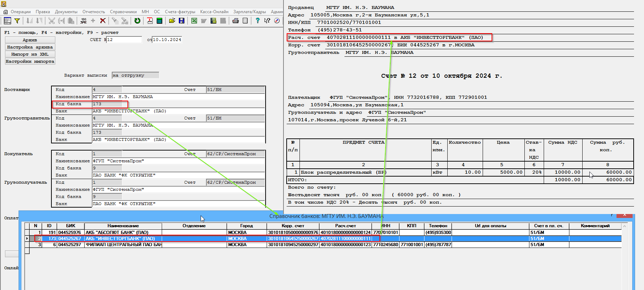This screenshot has height=290, width=644.
Task: Click the 180 renumber toolbar icon
Action: point(84,21)
